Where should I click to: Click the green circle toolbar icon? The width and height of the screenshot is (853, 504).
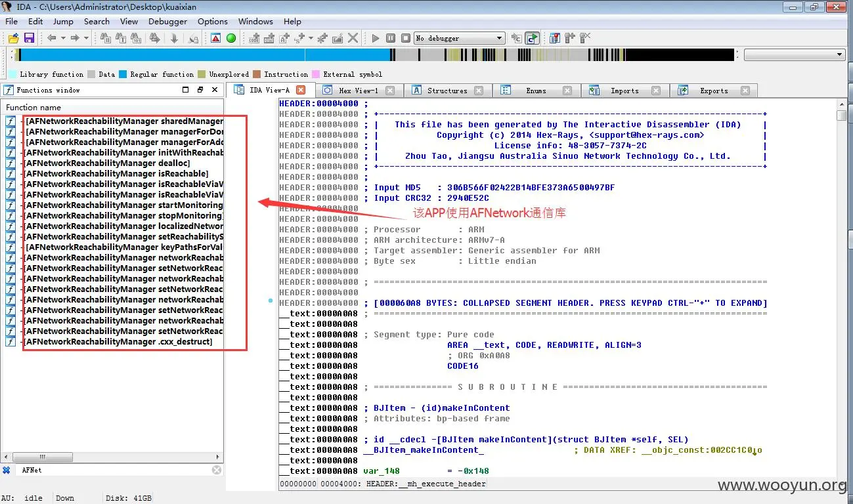(x=231, y=38)
